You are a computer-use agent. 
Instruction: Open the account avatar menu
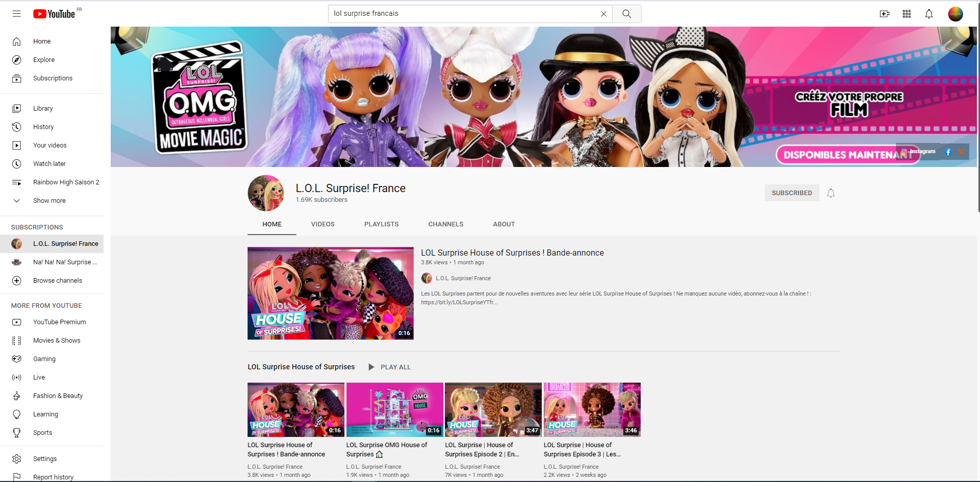955,14
